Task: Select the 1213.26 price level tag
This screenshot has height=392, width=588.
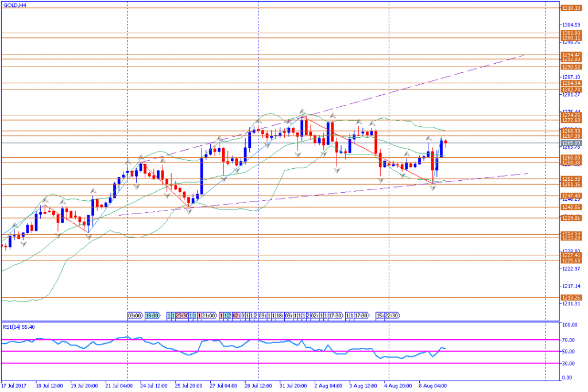Action: coord(571,297)
